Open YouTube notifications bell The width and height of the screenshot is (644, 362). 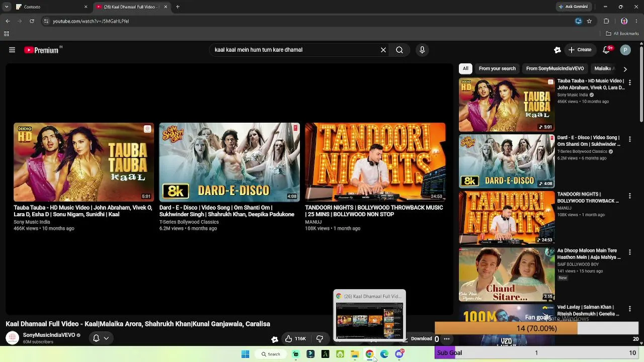pos(607,50)
